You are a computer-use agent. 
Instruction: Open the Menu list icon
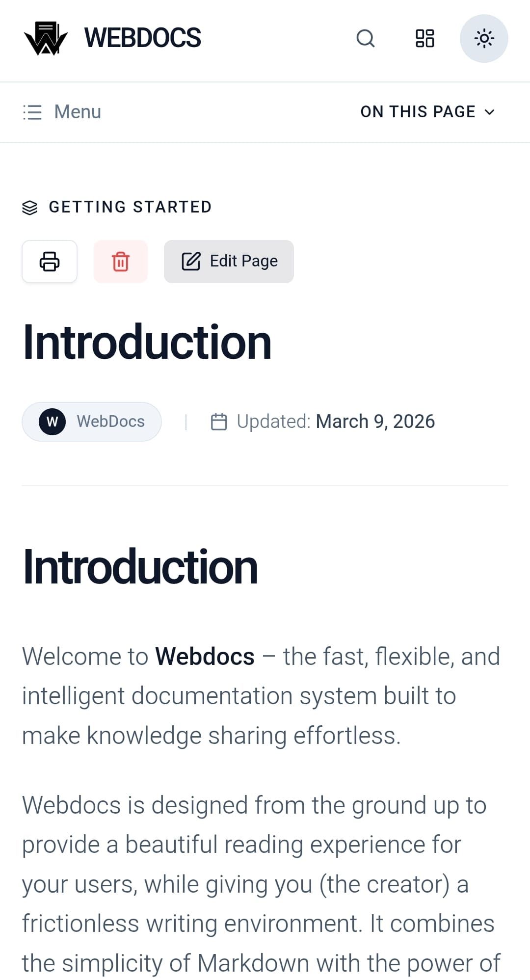[32, 112]
